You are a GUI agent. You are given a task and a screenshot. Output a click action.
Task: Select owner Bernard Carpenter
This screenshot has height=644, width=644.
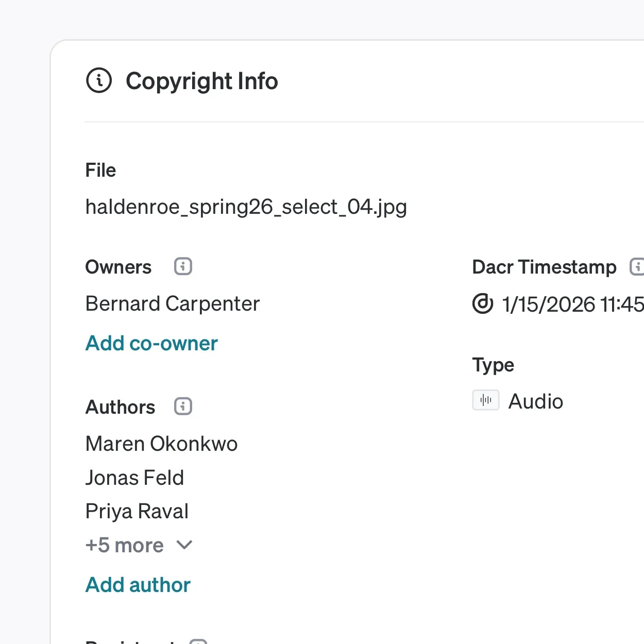coord(173,304)
